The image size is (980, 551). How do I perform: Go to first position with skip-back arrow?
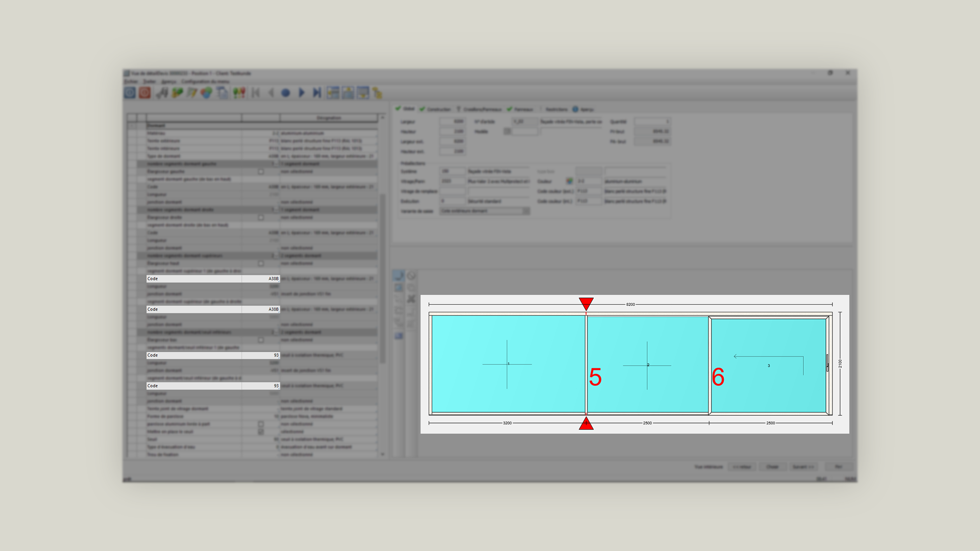pos(256,92)
